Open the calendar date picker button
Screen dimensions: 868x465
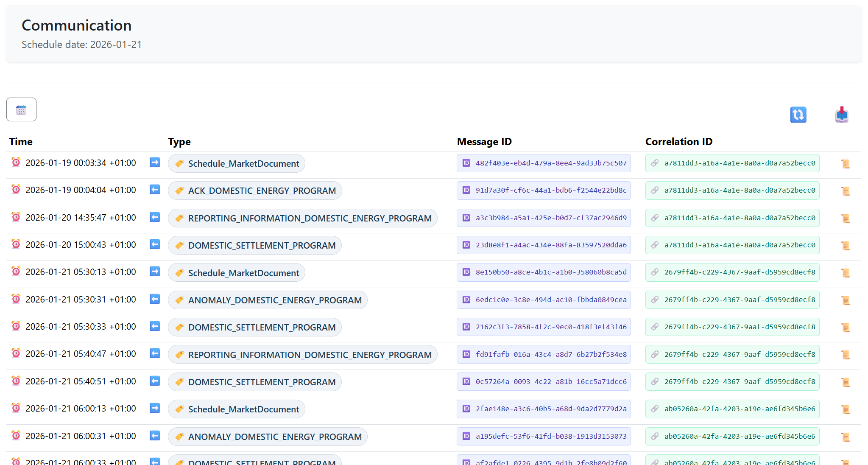[21, 110]
